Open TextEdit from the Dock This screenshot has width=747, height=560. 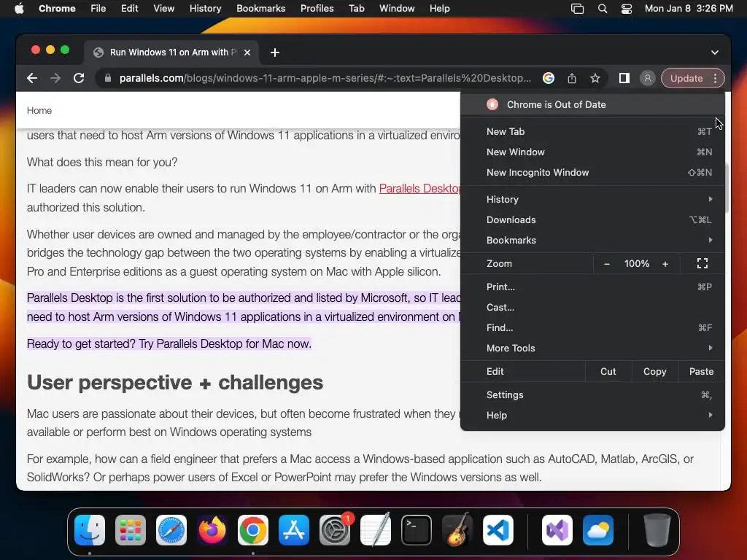coord(376,530)
